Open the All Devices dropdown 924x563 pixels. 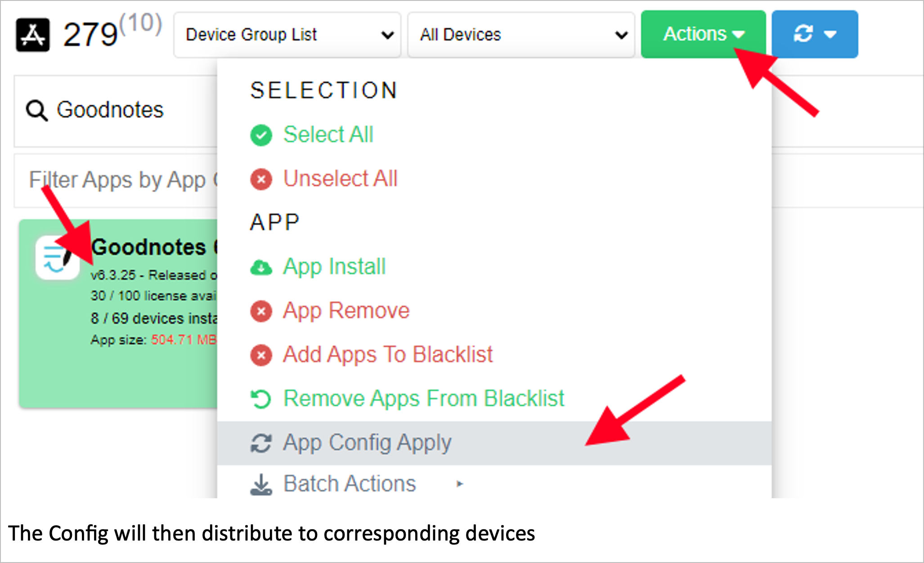(521, 35)
